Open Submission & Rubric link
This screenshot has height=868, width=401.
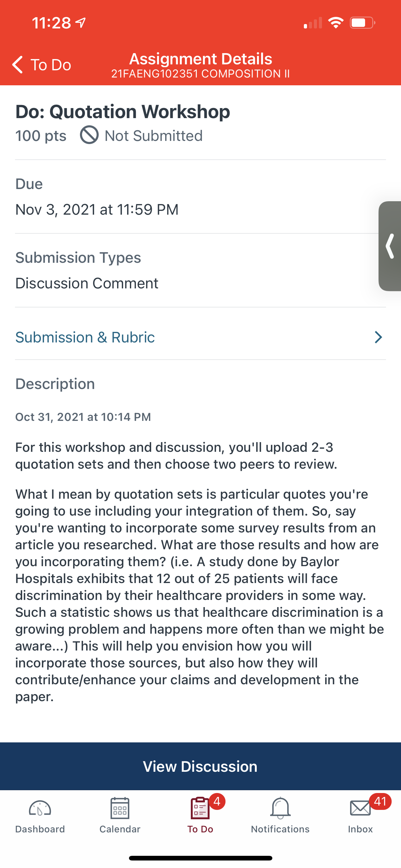pyautogui.click(x=200, y=337)
